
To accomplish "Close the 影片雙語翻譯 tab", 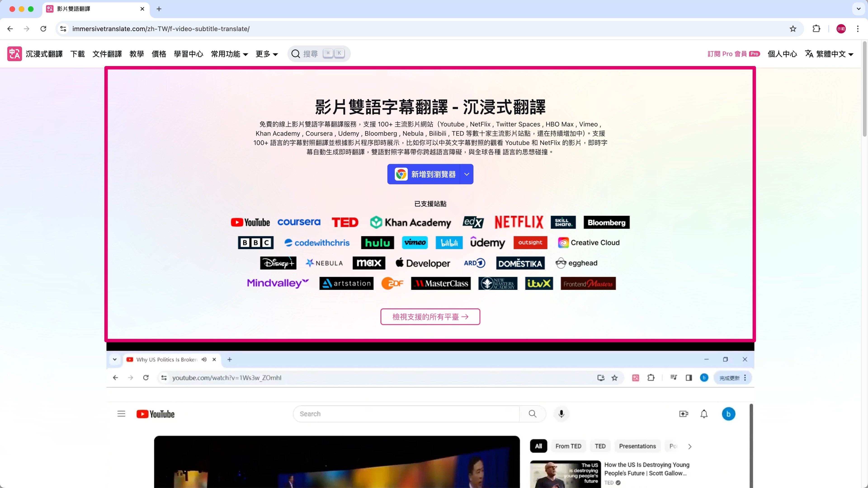I will (x=142, y=9).
